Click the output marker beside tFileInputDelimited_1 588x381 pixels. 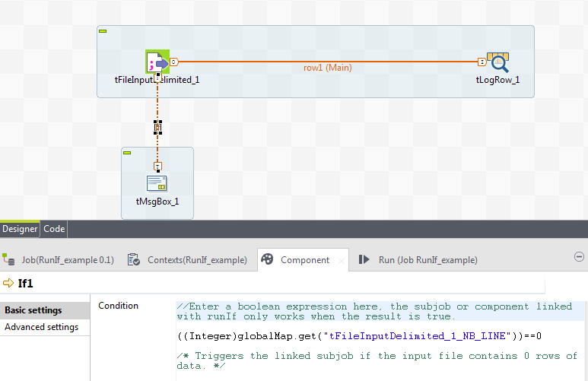pyautogui.click(x=174, y=62)
